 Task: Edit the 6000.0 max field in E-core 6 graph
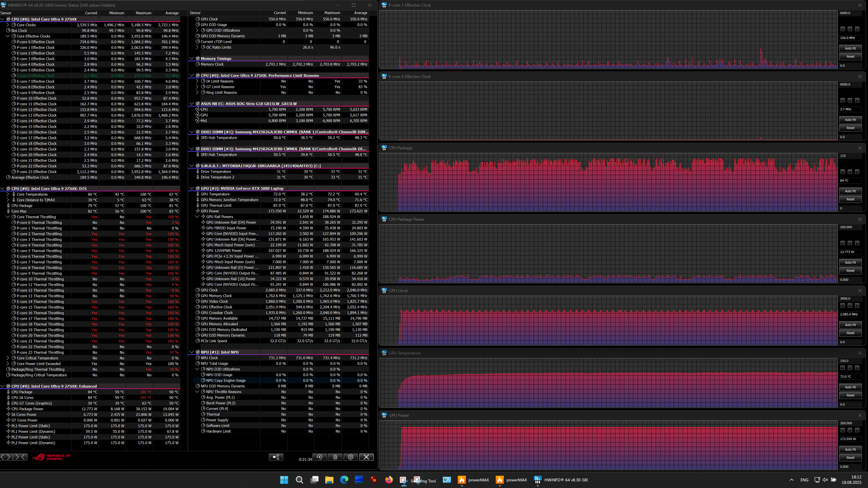click(x=850, y=84)
